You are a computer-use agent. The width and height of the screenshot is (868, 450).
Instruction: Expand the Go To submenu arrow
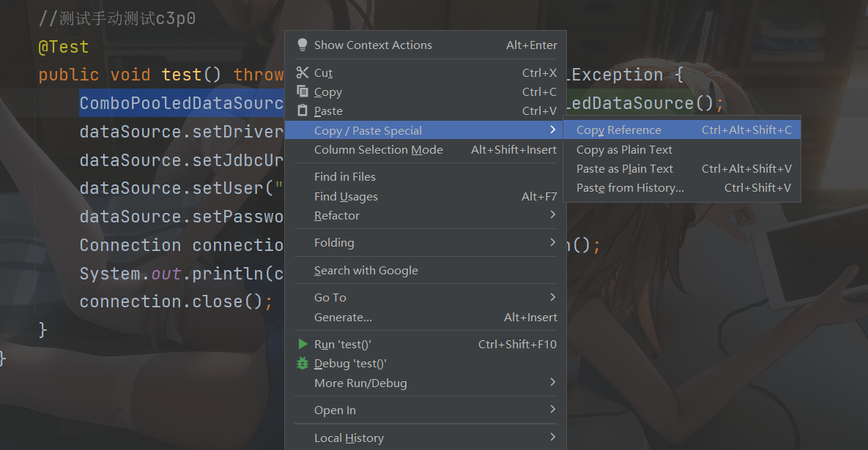click(552, 297)
